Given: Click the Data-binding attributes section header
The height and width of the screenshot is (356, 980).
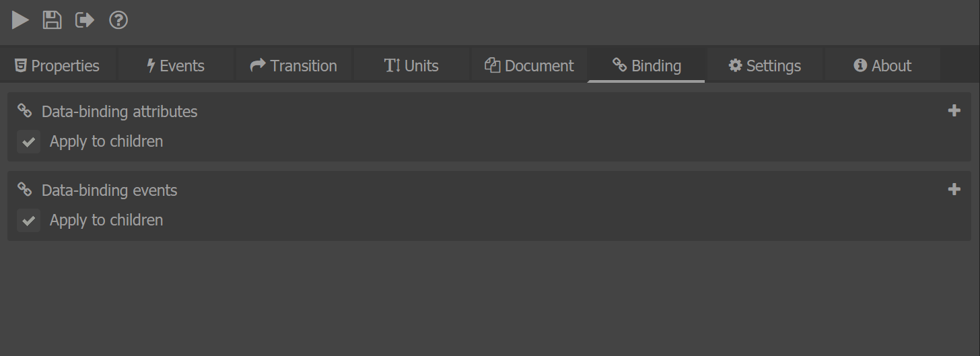Looking at the screenshot, I should (x=120, y=112).
